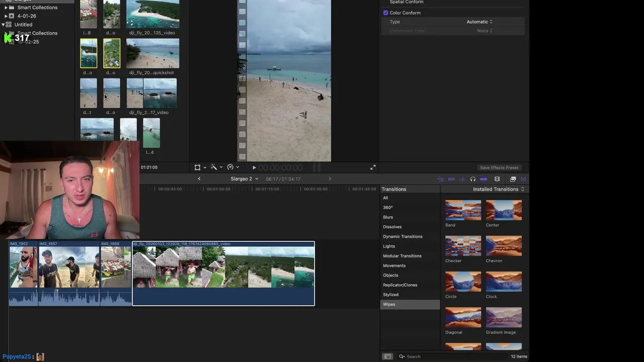Select the Wipes transitions category
This screenshot has height=362, width=644.
(x=410, y=305)
